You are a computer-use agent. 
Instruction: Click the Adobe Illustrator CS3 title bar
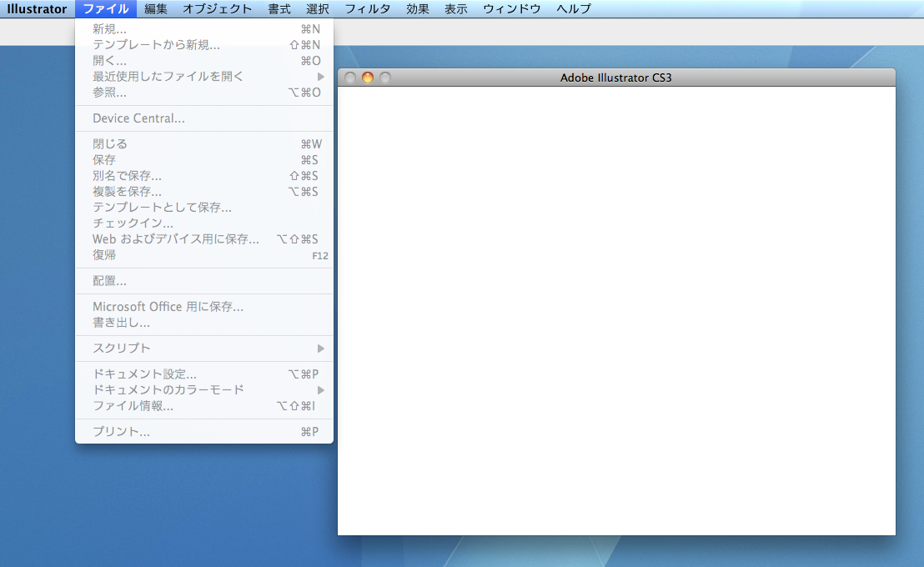coord(616,78)
